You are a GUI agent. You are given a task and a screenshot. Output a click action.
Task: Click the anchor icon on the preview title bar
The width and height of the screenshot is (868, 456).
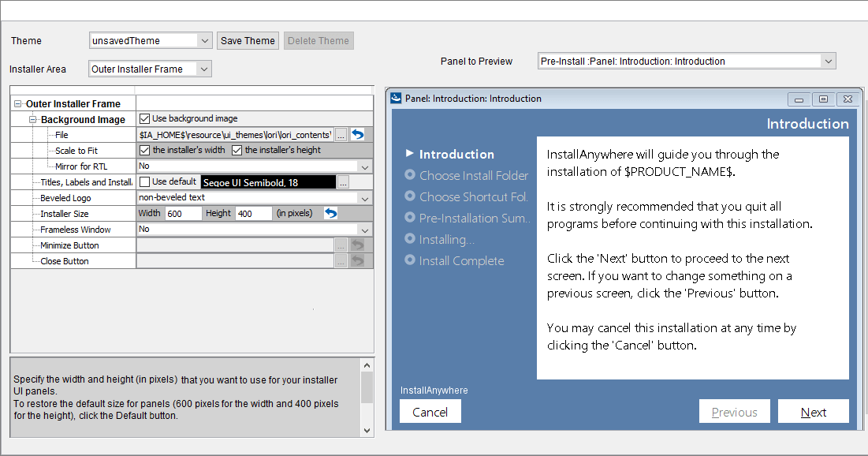394,99
